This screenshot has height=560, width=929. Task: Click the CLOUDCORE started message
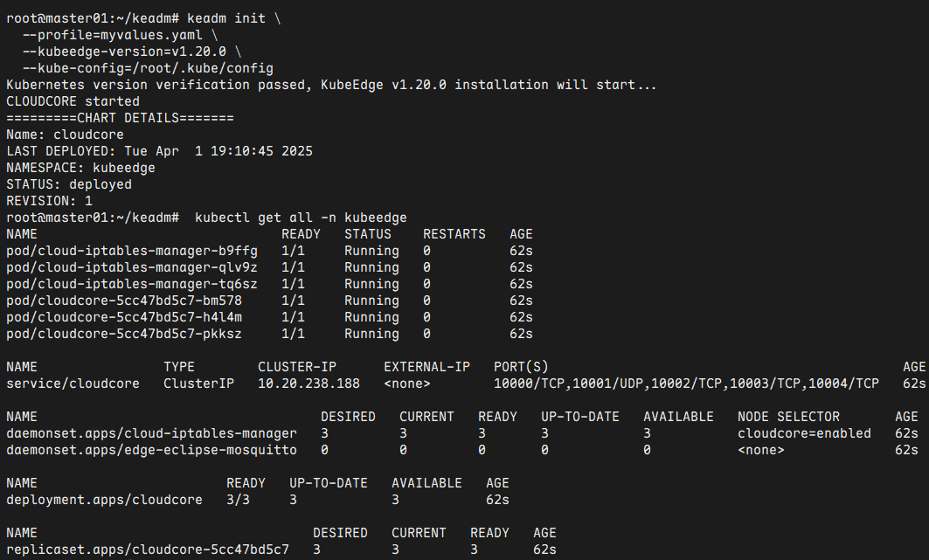click(73, 101)
